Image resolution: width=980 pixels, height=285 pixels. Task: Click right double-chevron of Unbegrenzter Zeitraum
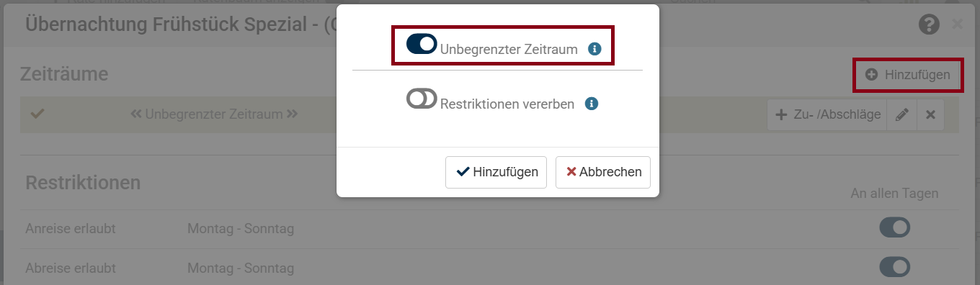pyautogui.click(x=292, y=114)
